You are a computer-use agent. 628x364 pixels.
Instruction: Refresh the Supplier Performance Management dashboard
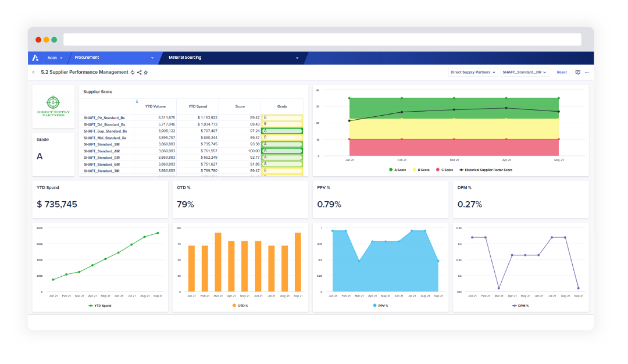(x=131, y=72)
